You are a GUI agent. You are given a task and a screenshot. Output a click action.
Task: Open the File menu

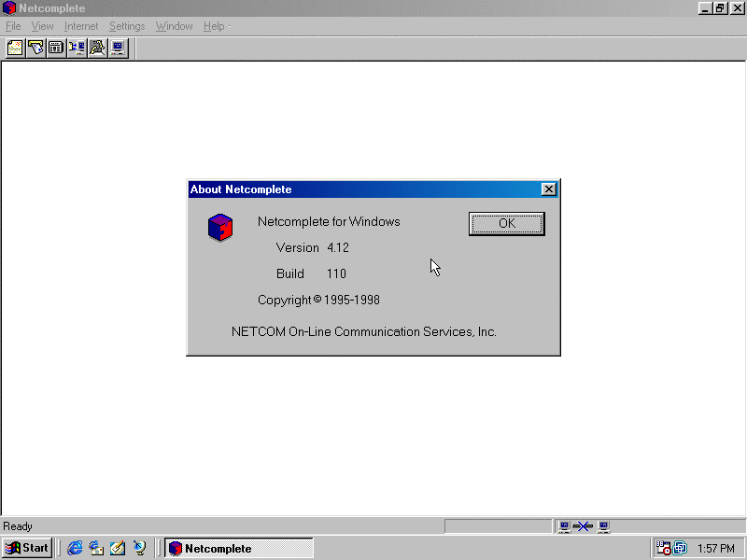coord(13,26)
